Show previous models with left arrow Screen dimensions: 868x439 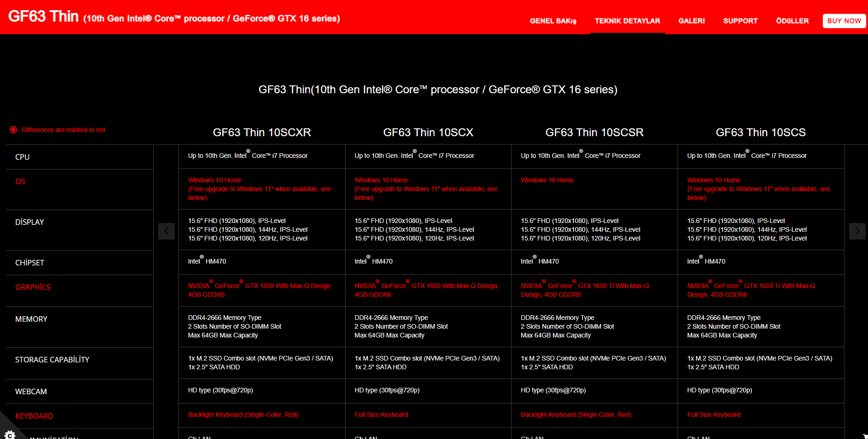click(x=166, y=231)
